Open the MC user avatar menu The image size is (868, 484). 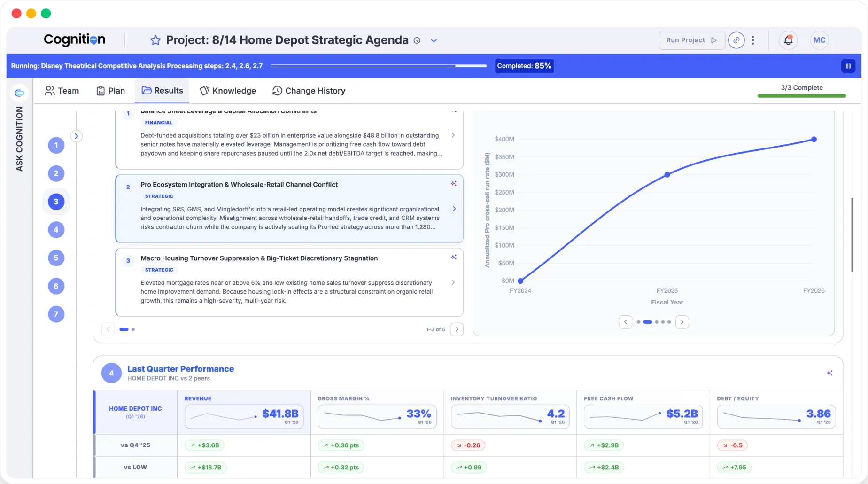point(820,40)
